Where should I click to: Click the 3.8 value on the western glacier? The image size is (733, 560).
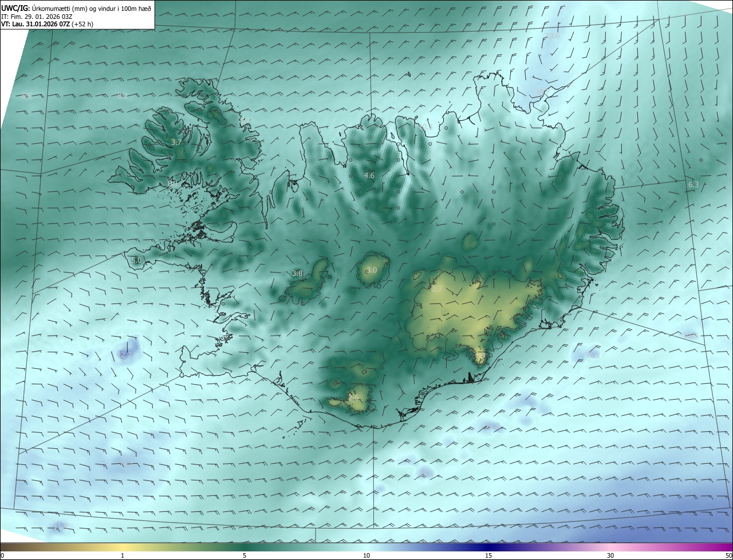[x=297, y=274]
